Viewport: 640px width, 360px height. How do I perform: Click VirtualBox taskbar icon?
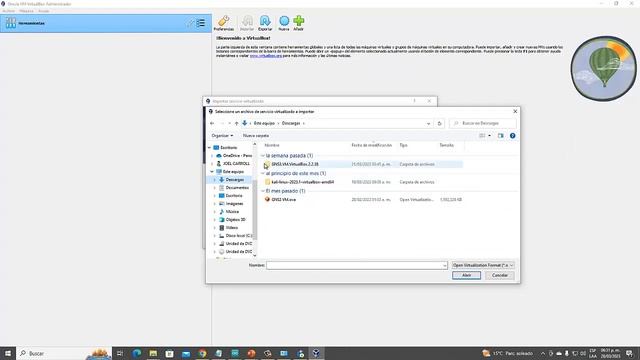click(316, 353)
